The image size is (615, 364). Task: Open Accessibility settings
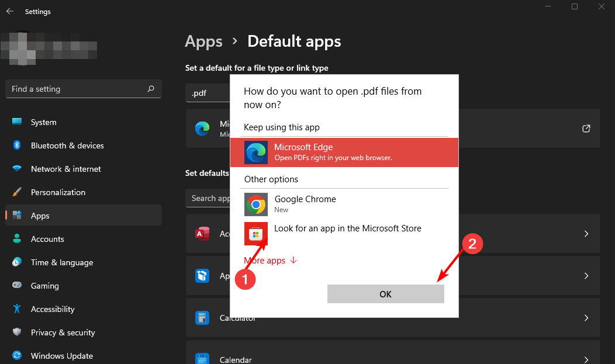84,309
